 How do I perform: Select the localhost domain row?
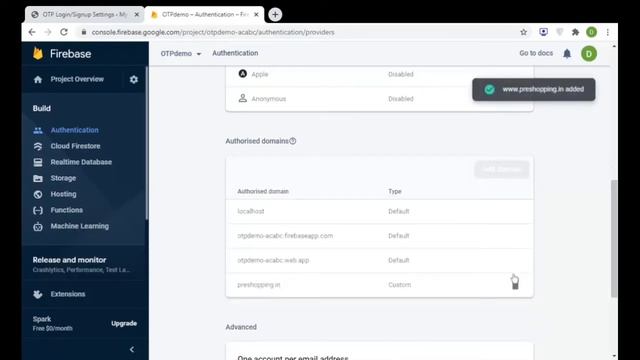pyautogui.click(x=379, y=211)
